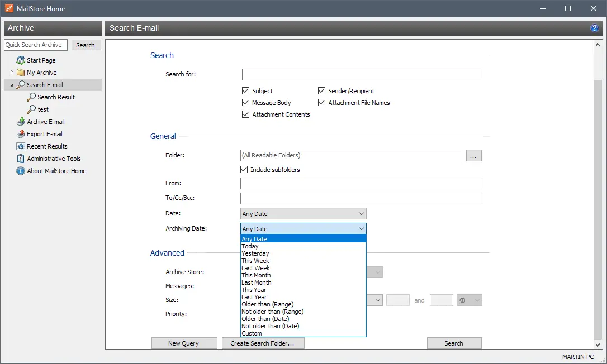Open Recent Results via its icon

coord(21,146)
